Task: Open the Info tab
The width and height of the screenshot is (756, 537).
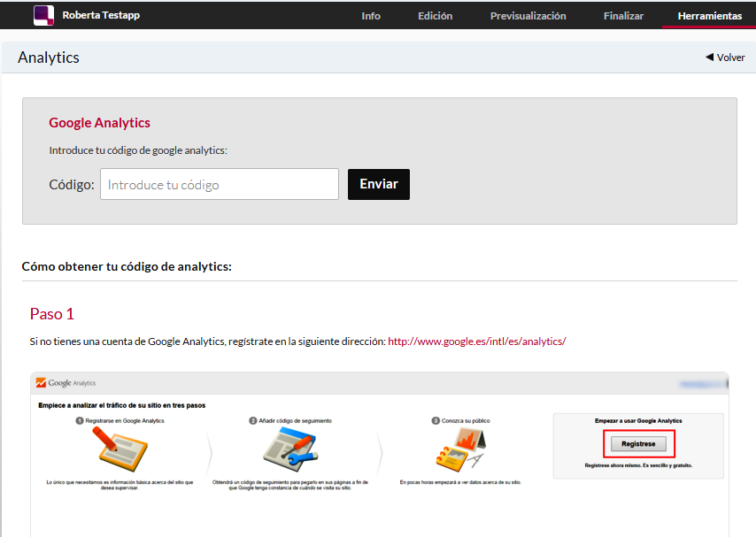Action: click(x=371, y=16)
